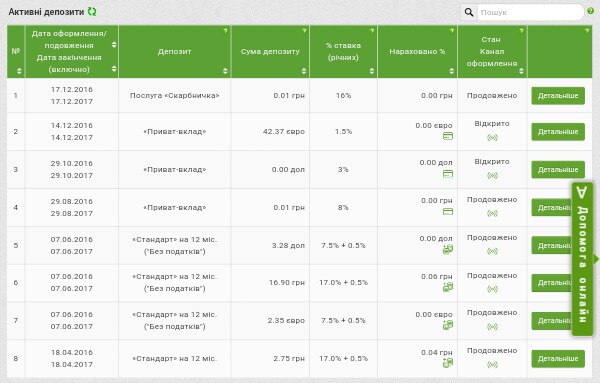Viewport: 600px width, 383px height.
Task: Click the search magnifier icon
Action: point(469,12)
